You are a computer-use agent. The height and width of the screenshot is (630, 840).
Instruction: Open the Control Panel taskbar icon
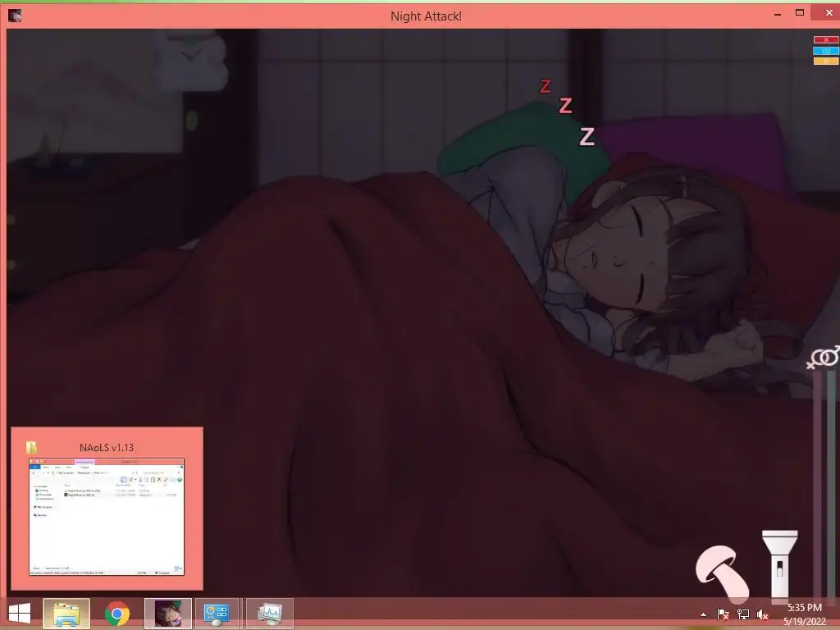217,614
